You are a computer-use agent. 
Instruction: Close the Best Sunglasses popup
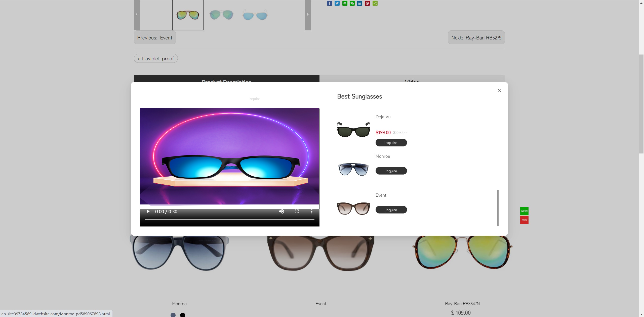click(499, 90)
